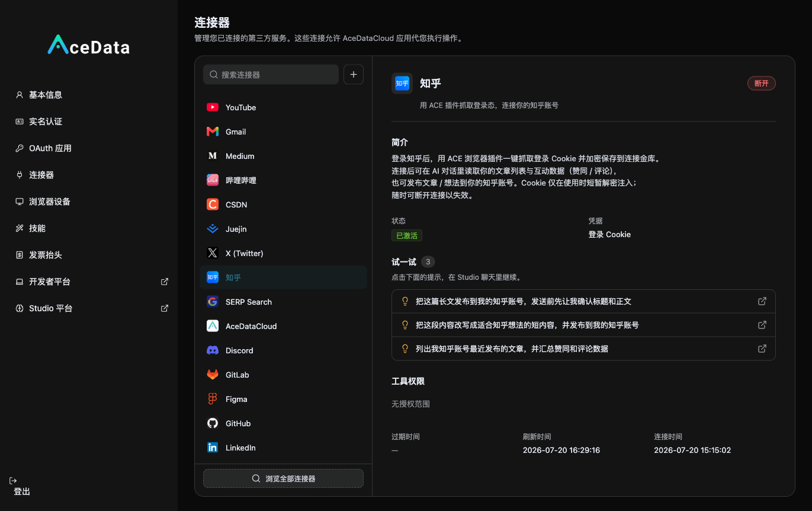The image size is (812, 511).
Task: Click 登录 Cookie credential value
Action: pos(609,234)
